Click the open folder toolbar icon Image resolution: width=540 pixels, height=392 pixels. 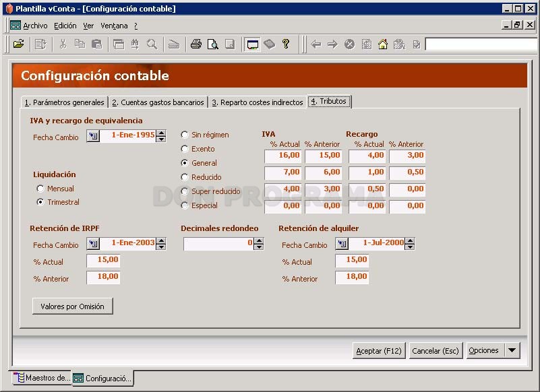coord(19,44)
